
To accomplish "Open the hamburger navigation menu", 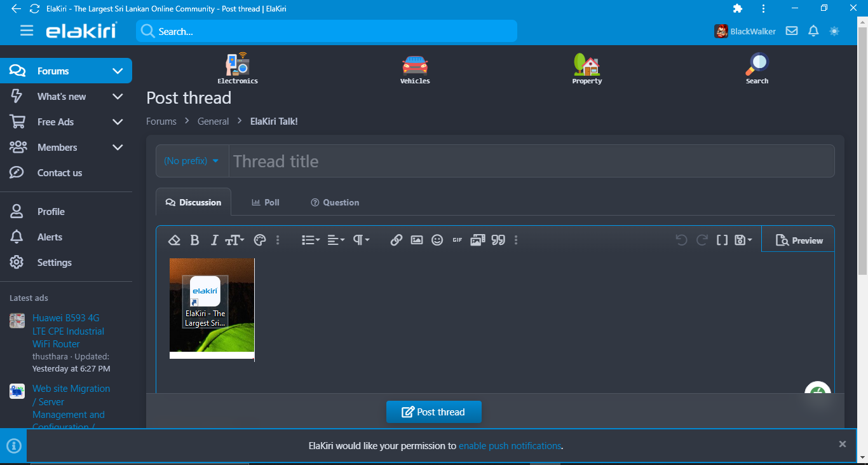I will point(27,31).
